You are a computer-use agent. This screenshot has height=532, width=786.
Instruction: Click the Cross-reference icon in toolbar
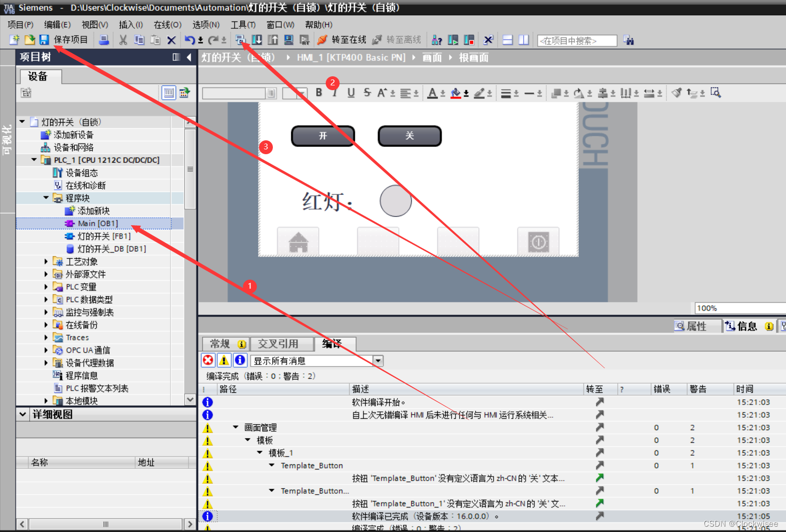pos(489,40)
